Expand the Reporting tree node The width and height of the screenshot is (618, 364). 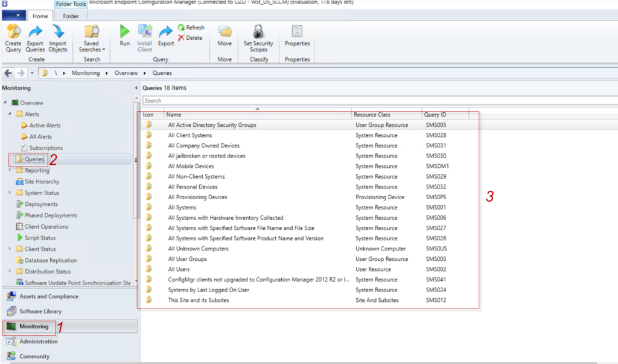[10, 170]
